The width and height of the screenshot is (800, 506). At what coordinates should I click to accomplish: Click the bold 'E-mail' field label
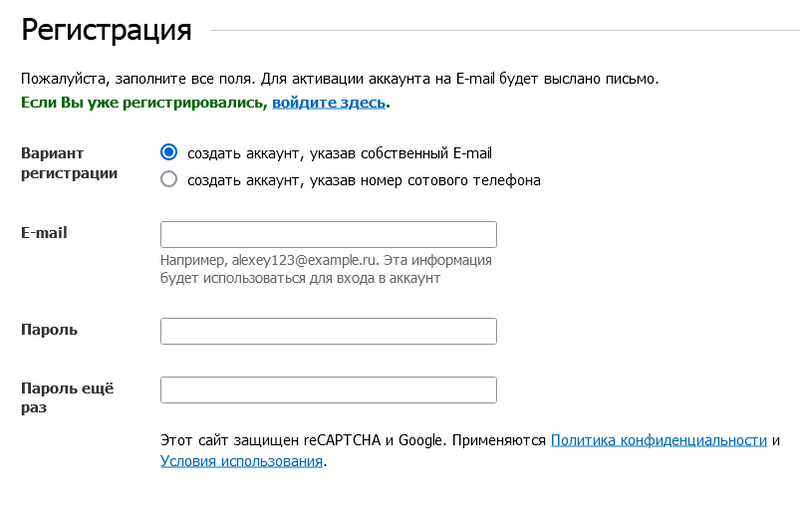click(44, 233)
